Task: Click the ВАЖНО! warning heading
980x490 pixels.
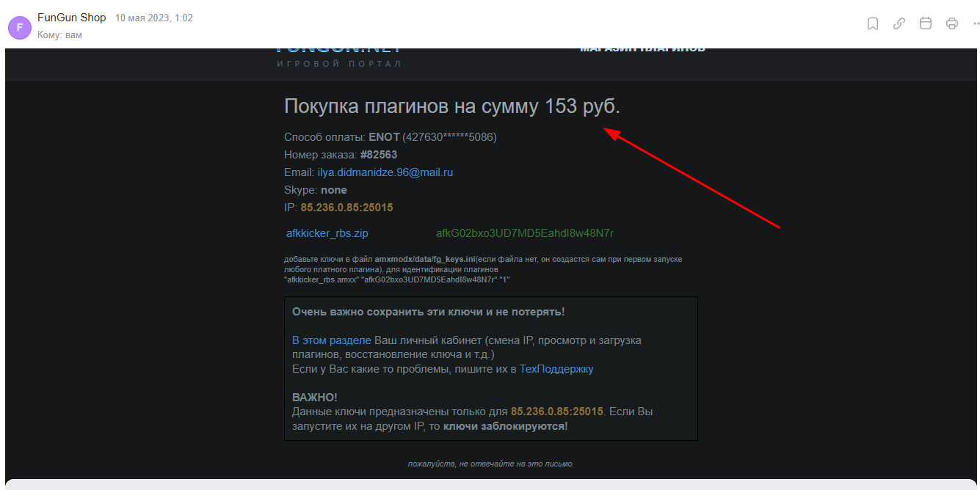Action: pos(315,398)
